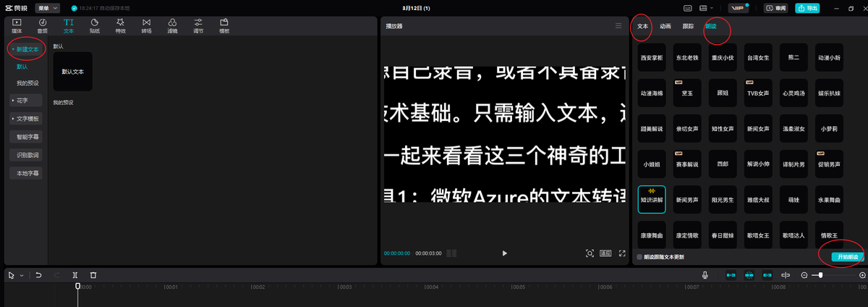868x307 pixels.
Task: Toggle 朗读跟随文本更新 checkbox
Action: pyautogui.click(x=639, y=256)
